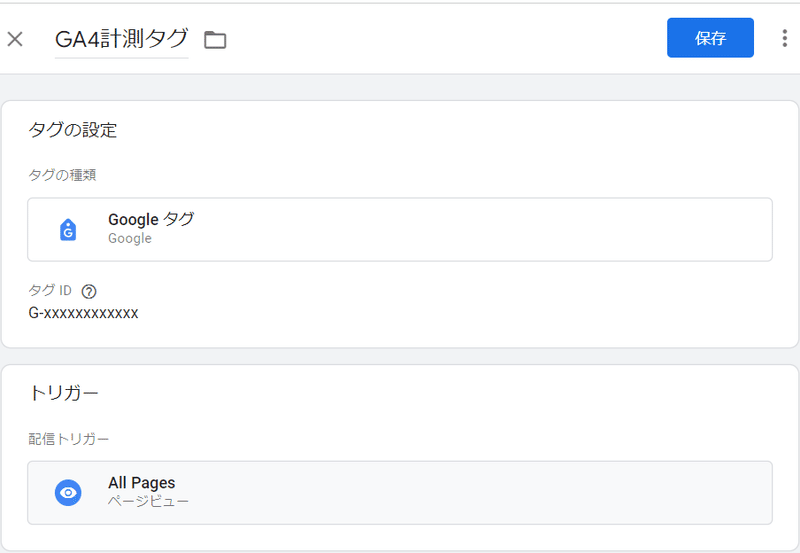Click empty space right of Google タグ card
The width and height of the screenshot is (800, 553).
485,230
